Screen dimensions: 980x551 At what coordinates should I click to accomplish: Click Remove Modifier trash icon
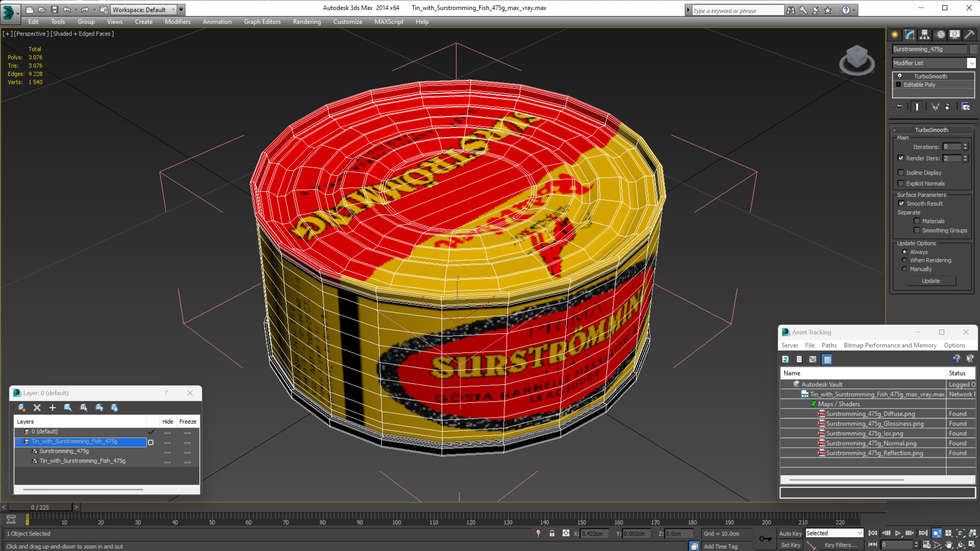tap(947, 106)
